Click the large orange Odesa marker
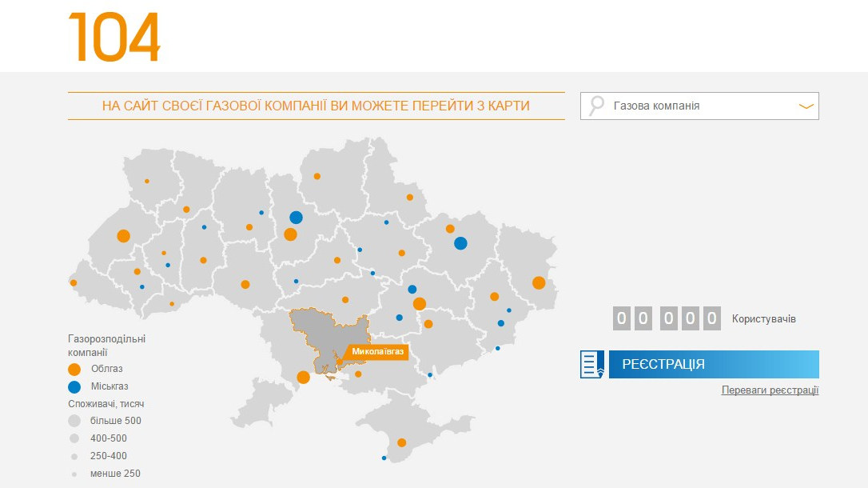Image resolution: width=868 pixels, height=488 pixels. pos(303,378)
